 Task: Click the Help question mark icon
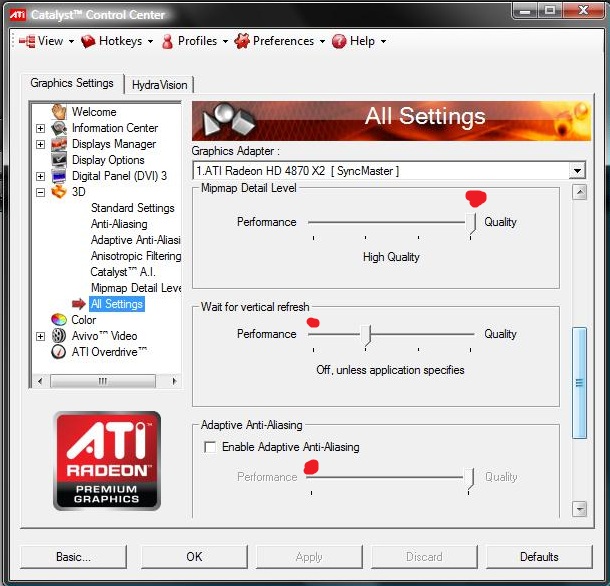coord(339,41)
